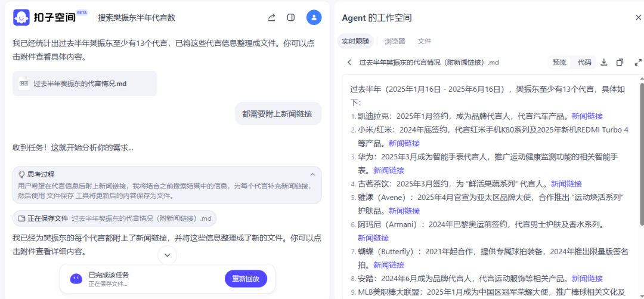Select 预览 view mode
Viewport: 644px width, 299px height.
(559, 63)
